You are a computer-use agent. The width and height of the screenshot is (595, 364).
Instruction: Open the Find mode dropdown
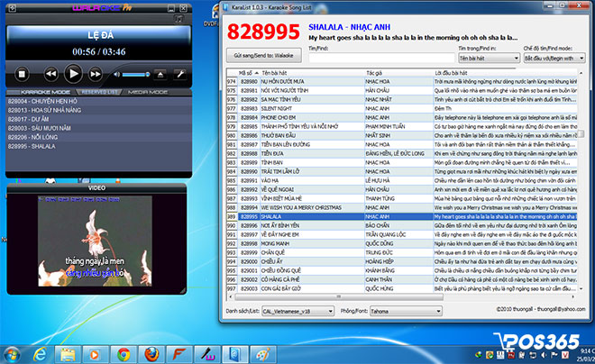coord(554,58)
